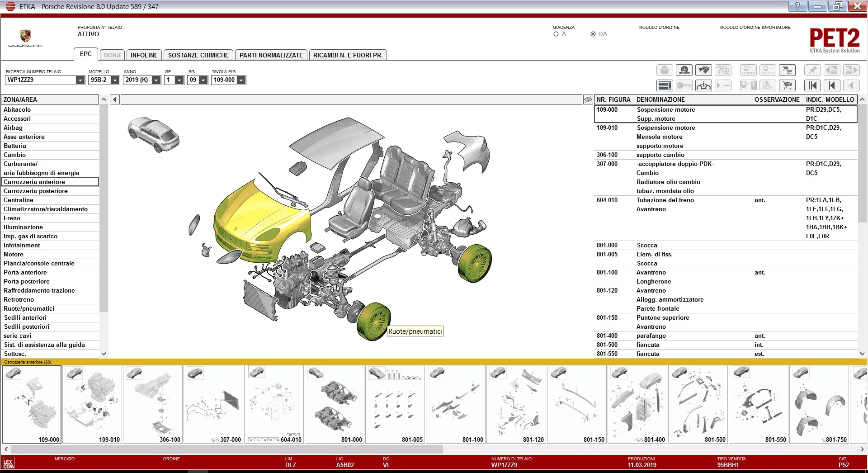868x473 pixels.
Task: Click the greyed-out back arrow icon
Action: click(851, 85)
